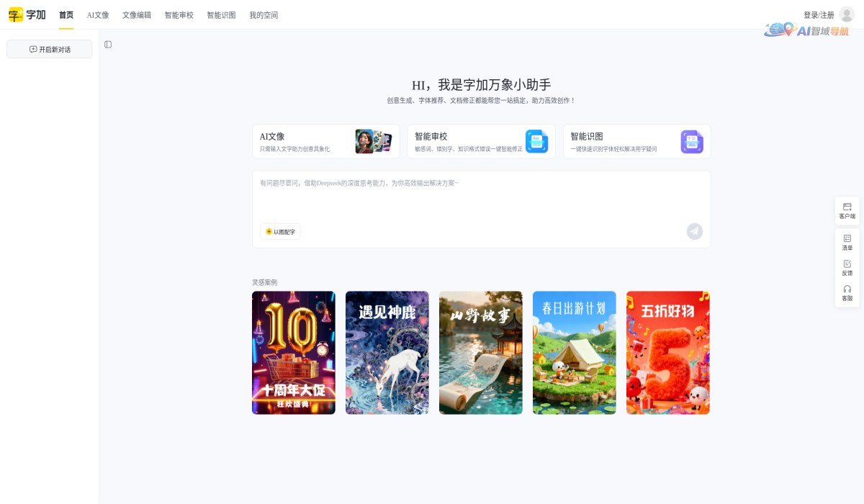This screenshot has width=864, height=504.
Task: Open the 遇见神鹿 inspiration case thumbnail
Action: (387, 352)
